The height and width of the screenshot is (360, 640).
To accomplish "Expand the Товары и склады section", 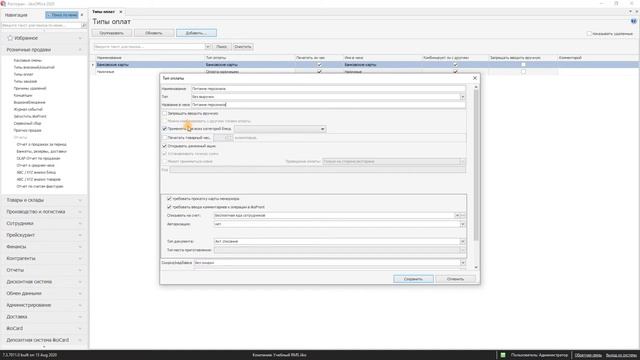I will pyautogui.click(x=44, y=200).
